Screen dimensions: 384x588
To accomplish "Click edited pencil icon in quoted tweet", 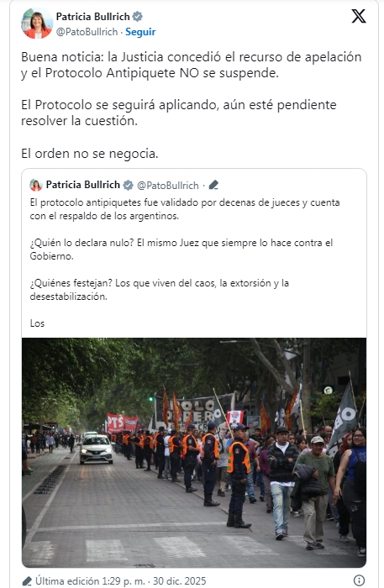I will 213,185.
